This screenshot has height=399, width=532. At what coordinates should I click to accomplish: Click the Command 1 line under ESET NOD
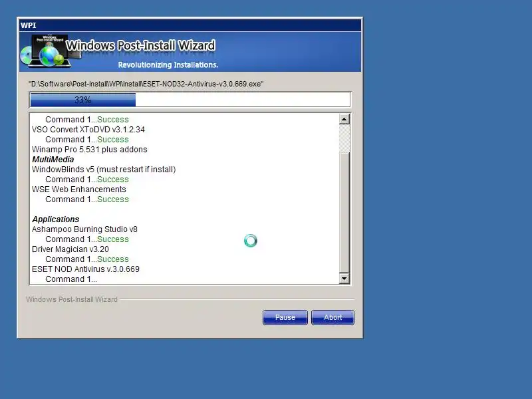[71, 279]
